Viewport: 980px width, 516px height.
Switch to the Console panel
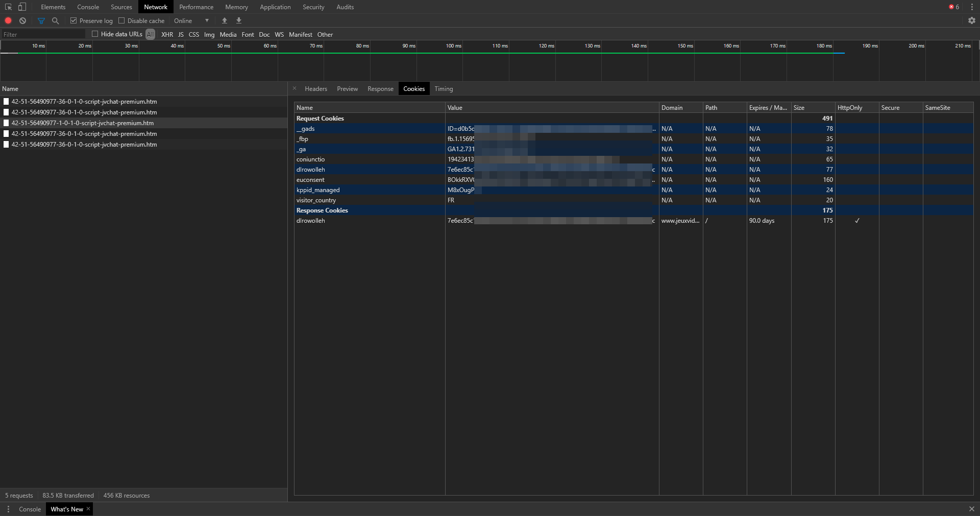(88, 7)
